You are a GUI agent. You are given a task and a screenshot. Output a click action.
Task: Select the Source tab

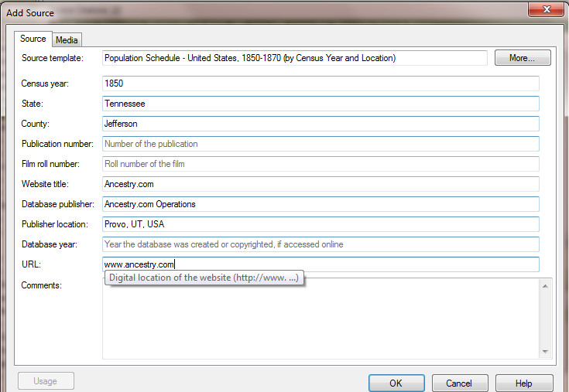pos(33,39)
